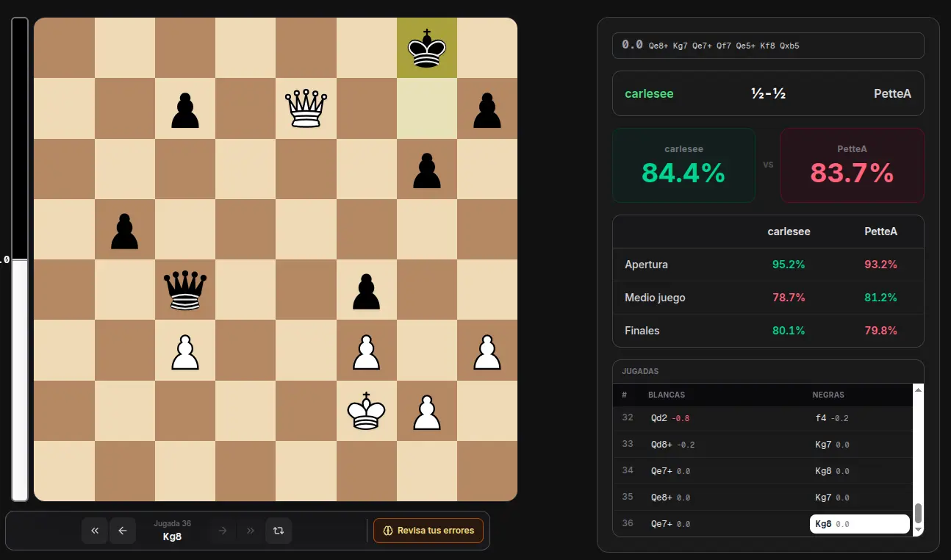This screenshot has height=560, width=951.
Task: Click the black pawn on f4
Action: tap(366, 290)
